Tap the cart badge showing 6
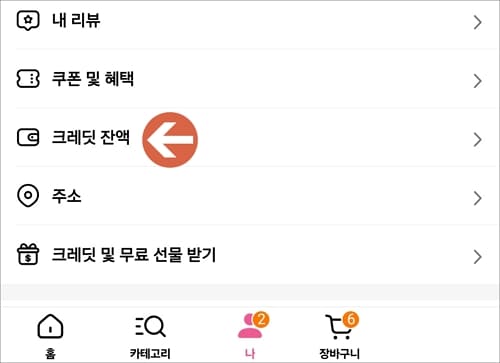Viewport: 500px width, 363px height. tap(351, 319)
